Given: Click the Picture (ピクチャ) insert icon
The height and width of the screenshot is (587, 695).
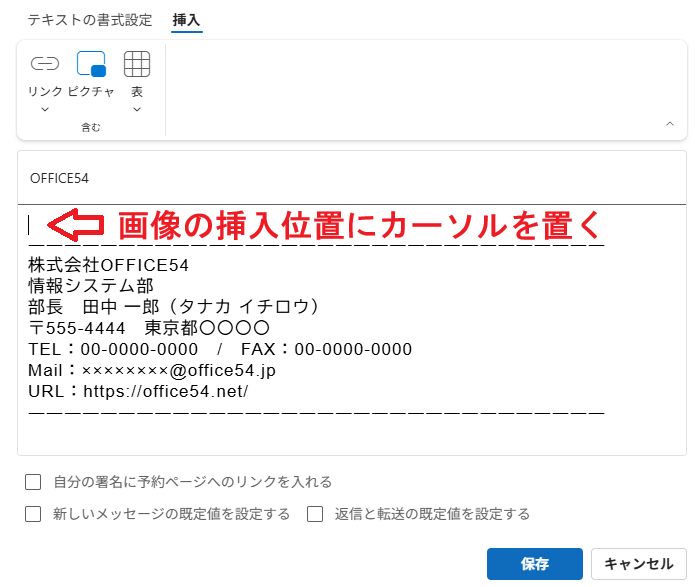Looking at the screenshot, I should click(91, 63).
